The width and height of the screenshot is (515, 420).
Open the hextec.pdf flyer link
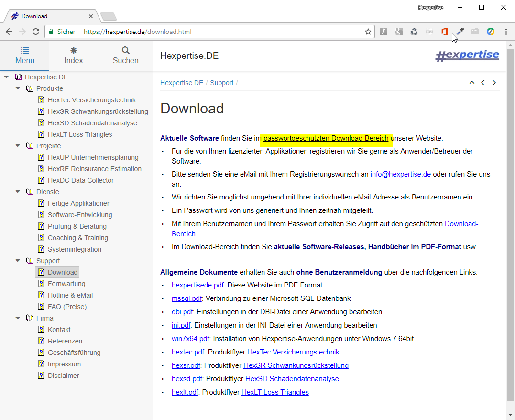click(188, 352)
